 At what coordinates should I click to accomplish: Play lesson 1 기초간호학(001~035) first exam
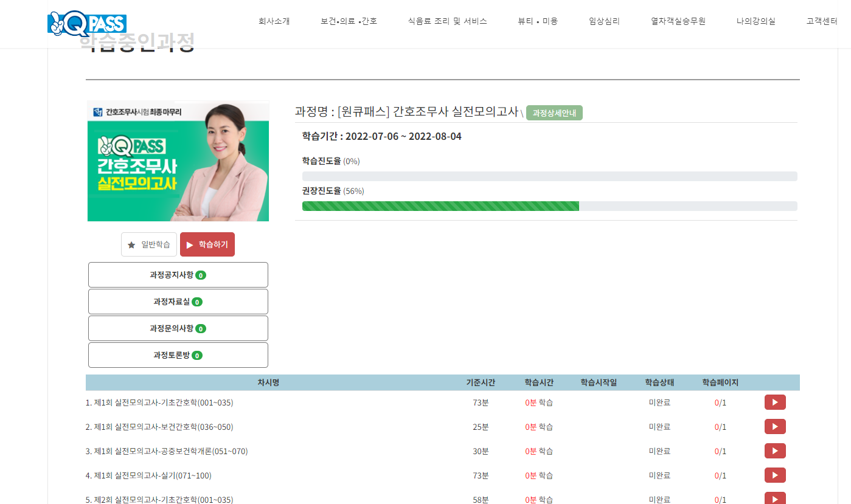775,402
